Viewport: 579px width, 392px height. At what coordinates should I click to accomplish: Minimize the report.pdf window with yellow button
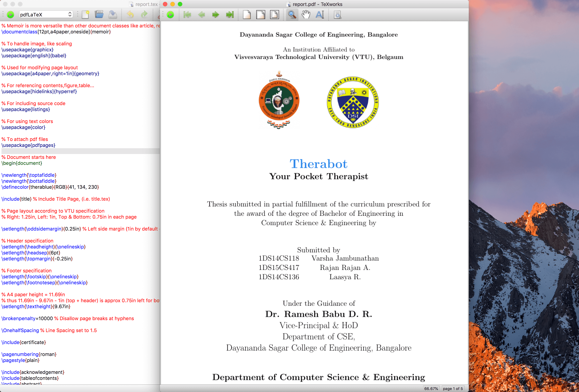172,4
